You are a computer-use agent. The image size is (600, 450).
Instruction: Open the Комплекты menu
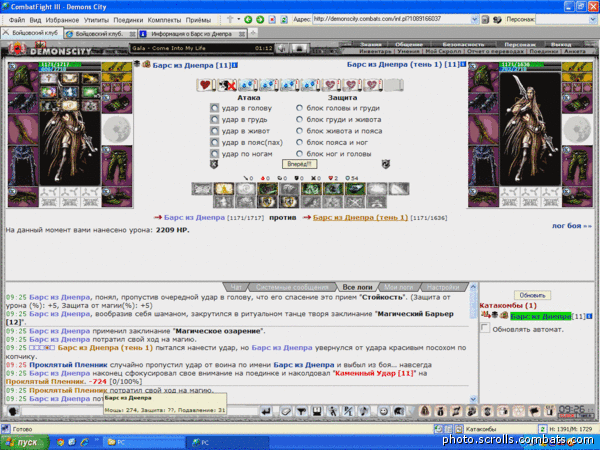(x=164, y=20)
